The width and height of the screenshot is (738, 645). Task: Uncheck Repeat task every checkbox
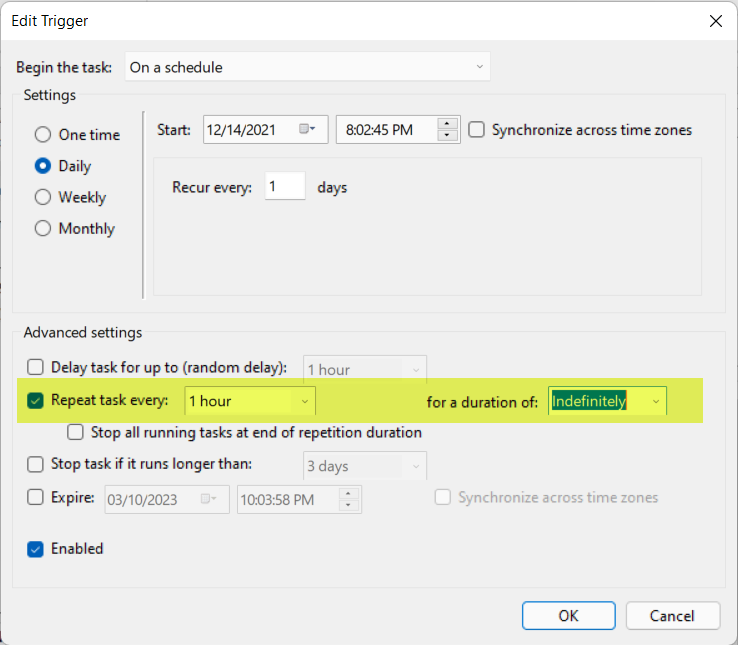point(36,401)
